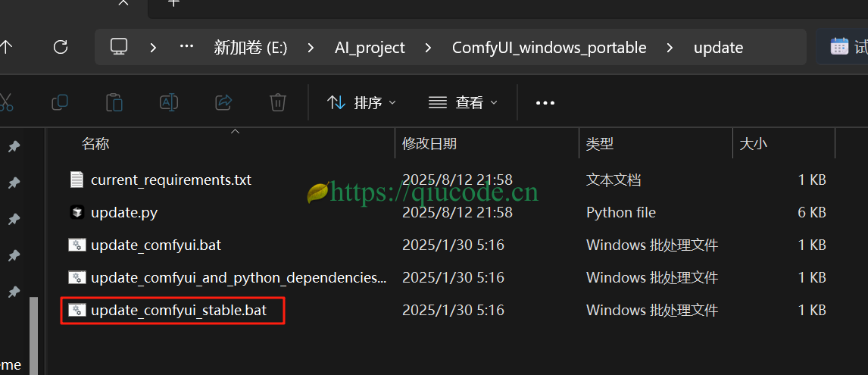868x375 pixels.
Task: Open the 排序 sort dropdown
Action: [x=361, y=102]
